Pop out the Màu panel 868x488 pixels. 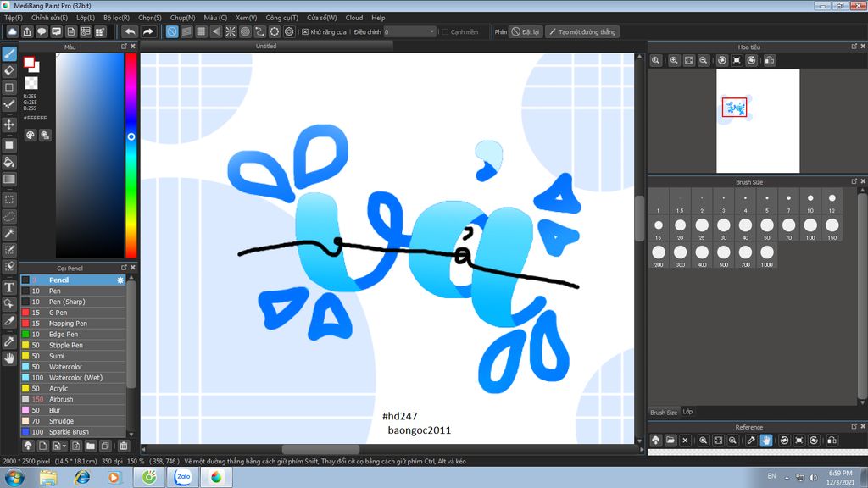coord(124,47)
